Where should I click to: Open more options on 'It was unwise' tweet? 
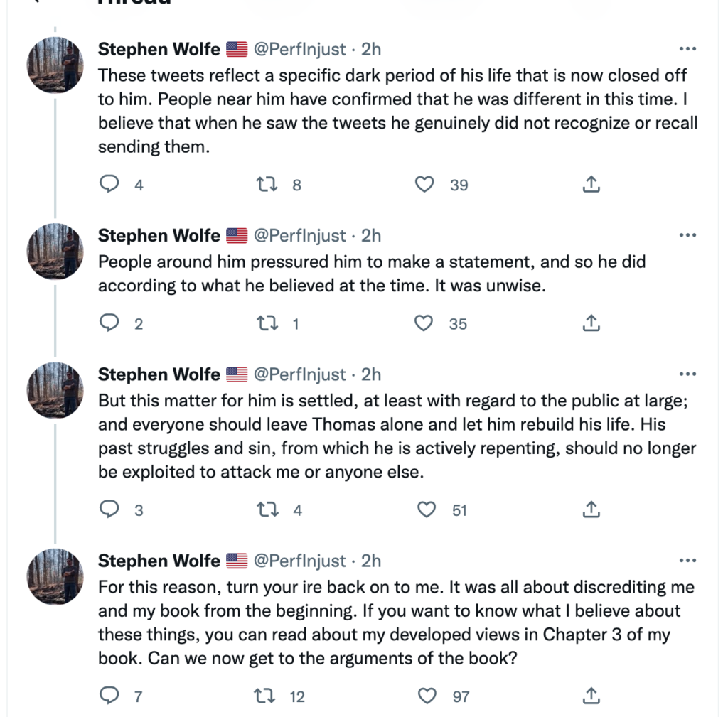pyautogui.click(x=687, y=235)
